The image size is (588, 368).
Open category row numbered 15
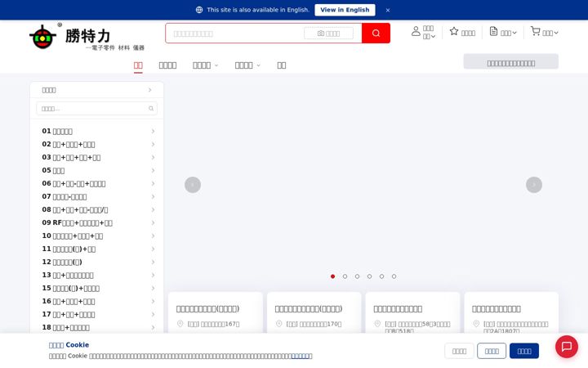point(98,289)
